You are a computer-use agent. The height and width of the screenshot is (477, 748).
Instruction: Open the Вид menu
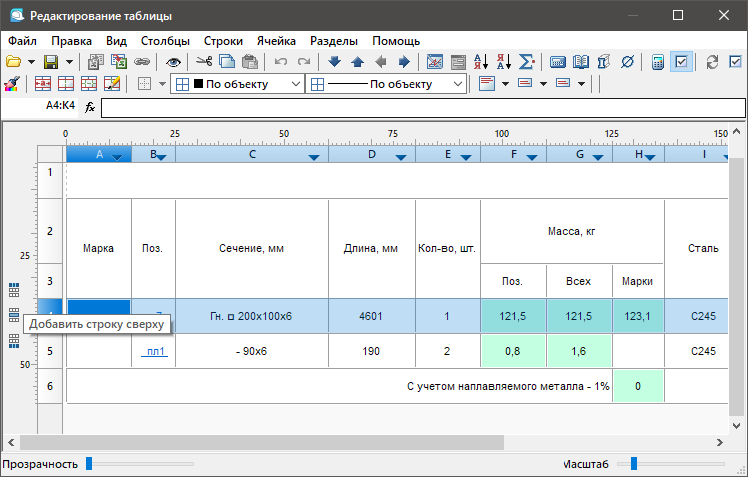(x=116, y=41)
